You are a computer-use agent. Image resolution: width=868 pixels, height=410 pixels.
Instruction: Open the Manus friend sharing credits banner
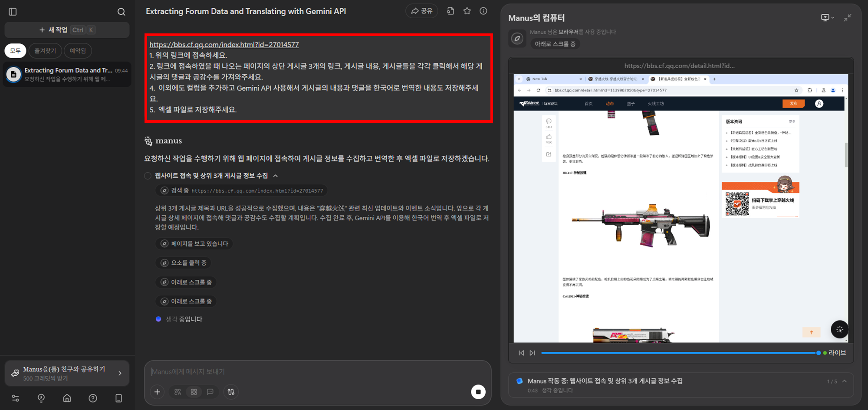(x=67, y=373)
